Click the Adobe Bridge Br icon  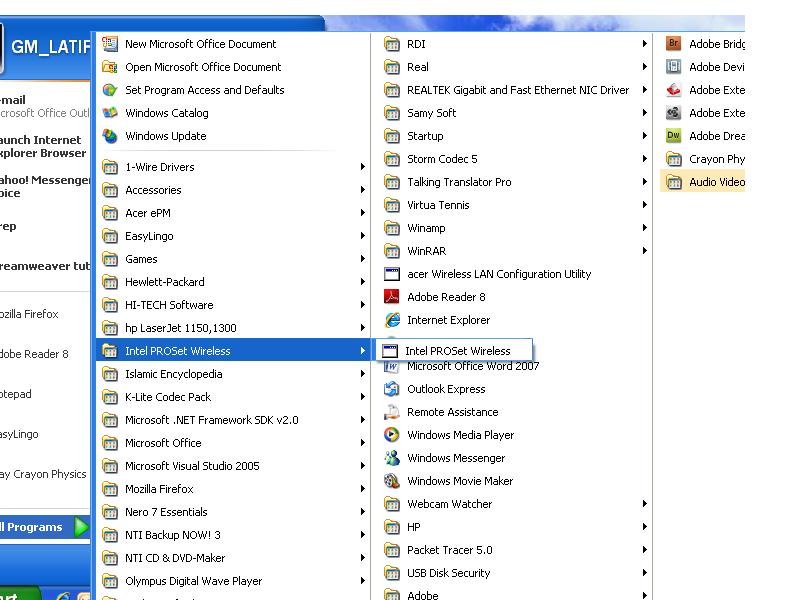(x=673, y=44)
